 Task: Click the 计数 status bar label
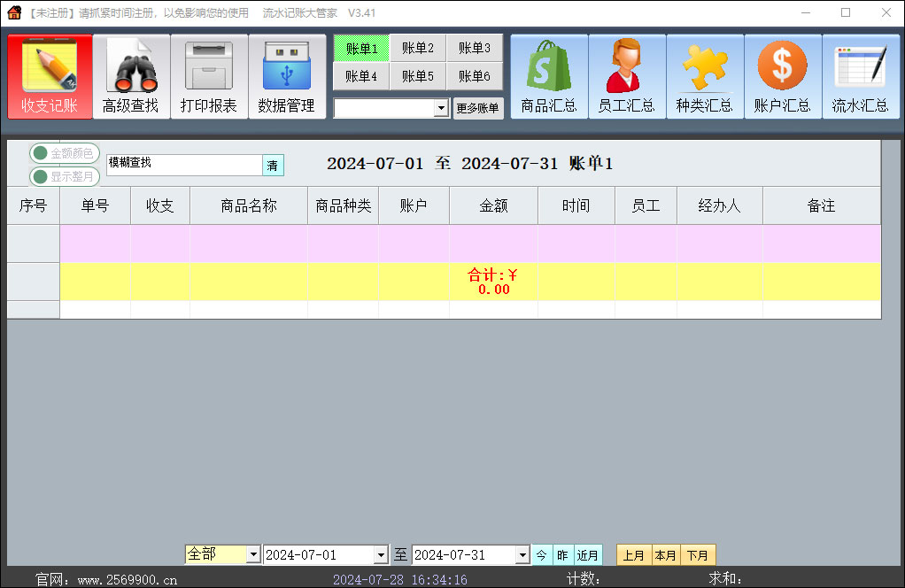584,578
